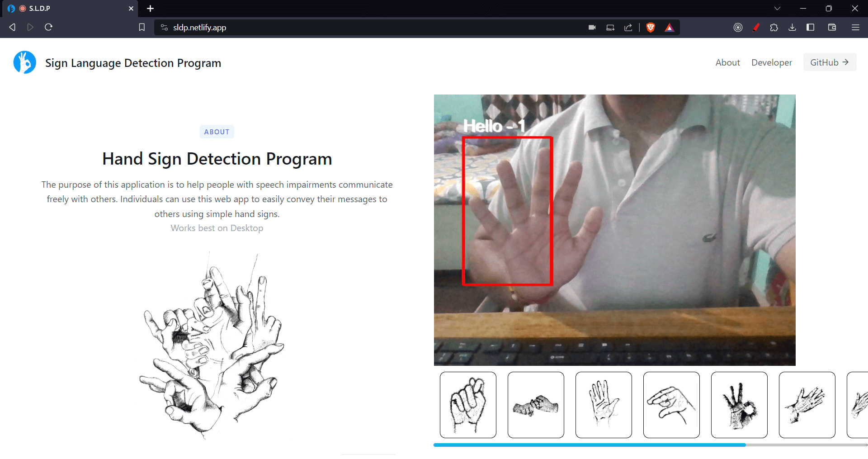Image resolution: width=868 pixels, height=459 pixels.
Task: Select the black OK-hand sign thumbnail
Action: click(x=739, y=405)
